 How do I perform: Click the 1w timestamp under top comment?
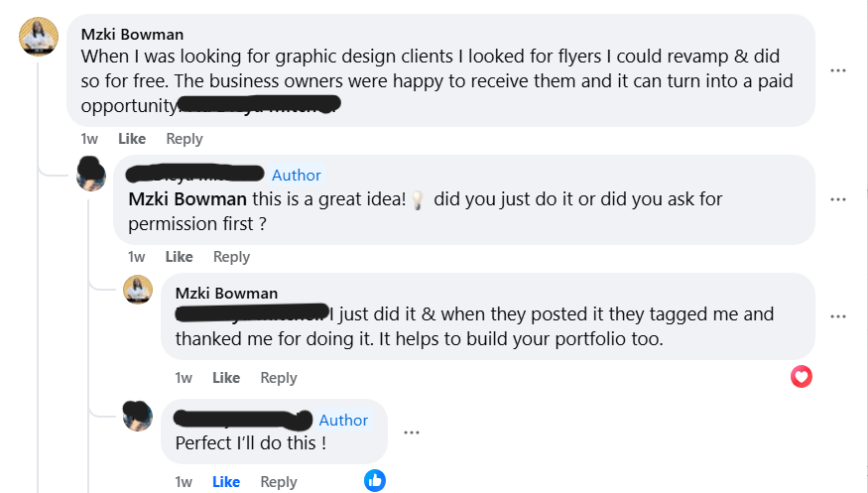[x=89, y=139]
